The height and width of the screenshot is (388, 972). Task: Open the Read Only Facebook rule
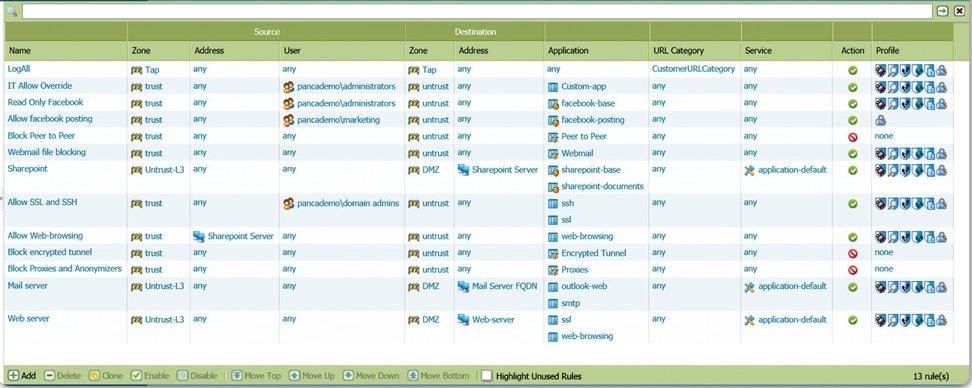(45, 102)
